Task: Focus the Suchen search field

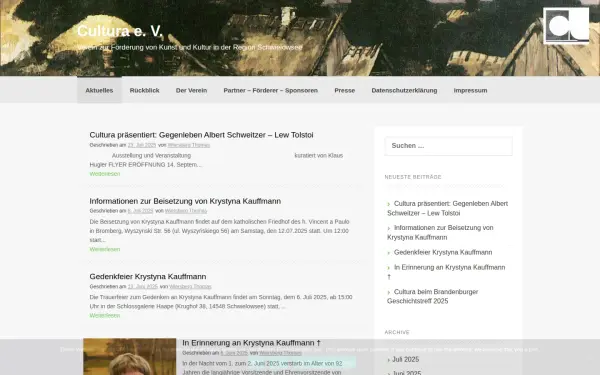Action: tap(448, 146)
